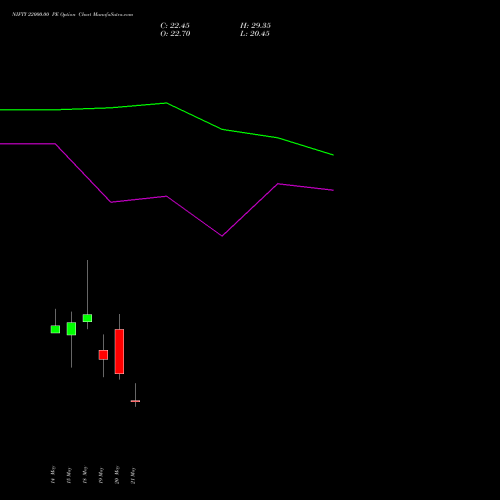Click the red doji candle for 21 May
This screenshot has height=500, width=500.
135,401
